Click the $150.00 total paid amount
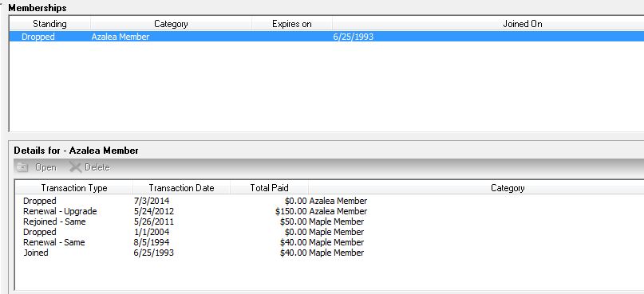 point(291,211)
